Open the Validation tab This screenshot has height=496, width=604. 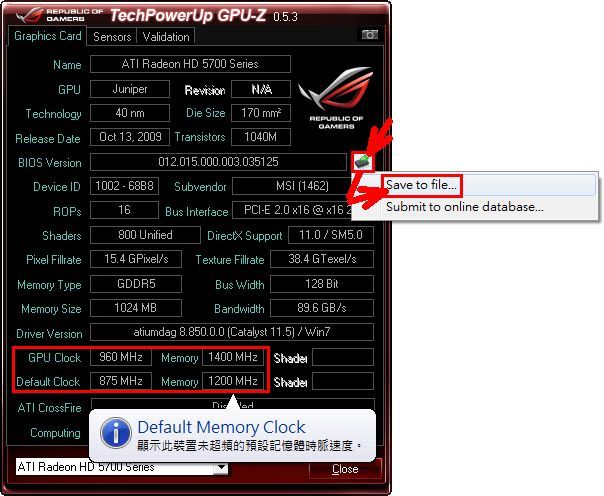pyautogui.click(x=166, y=37)
